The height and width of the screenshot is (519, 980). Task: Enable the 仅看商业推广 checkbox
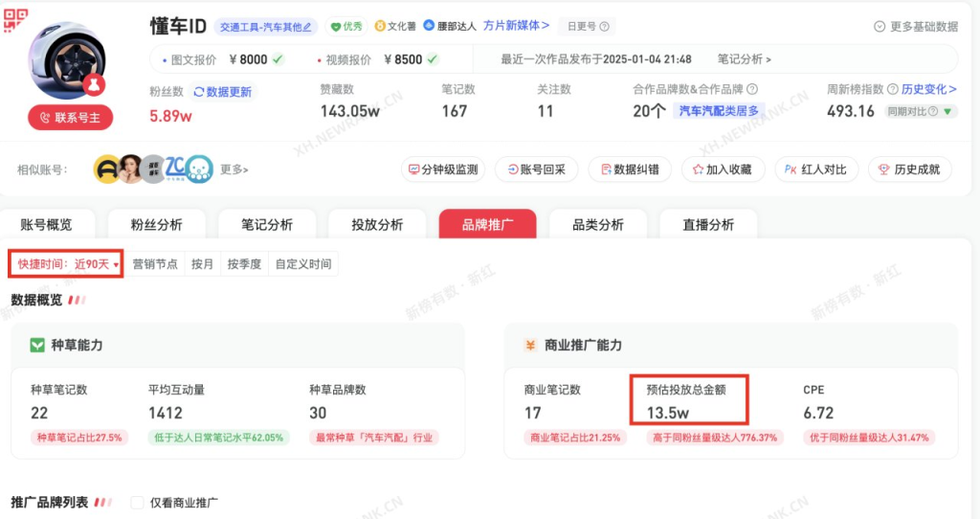pos(138,502)
